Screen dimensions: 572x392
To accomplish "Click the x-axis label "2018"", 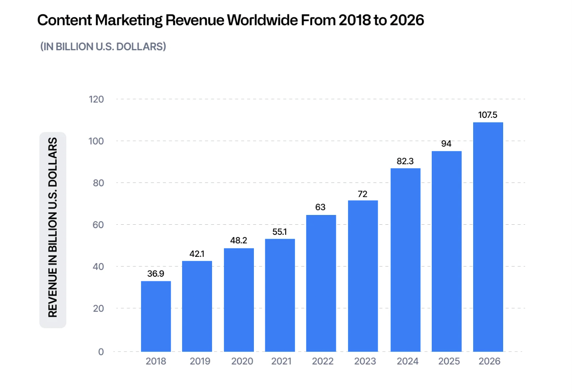I will [156, 361].
